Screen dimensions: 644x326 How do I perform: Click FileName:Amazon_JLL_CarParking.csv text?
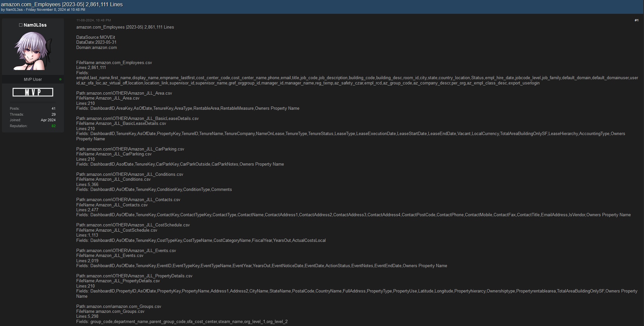click(114, 154)
